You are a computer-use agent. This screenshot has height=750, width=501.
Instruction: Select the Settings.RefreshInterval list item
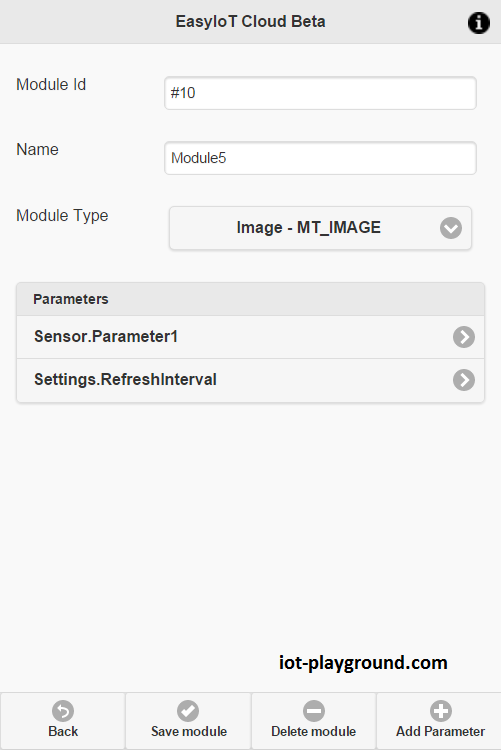[250, 380]
